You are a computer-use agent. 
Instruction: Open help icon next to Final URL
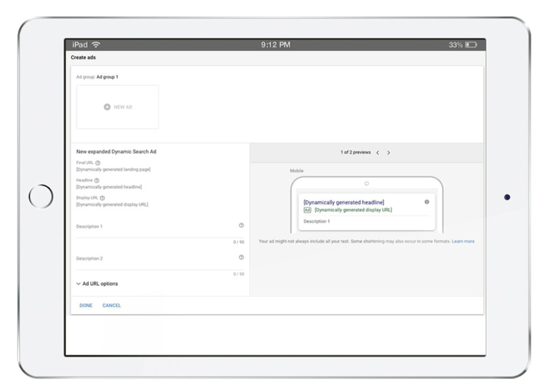pyautogui.click(x=98, y=163)
